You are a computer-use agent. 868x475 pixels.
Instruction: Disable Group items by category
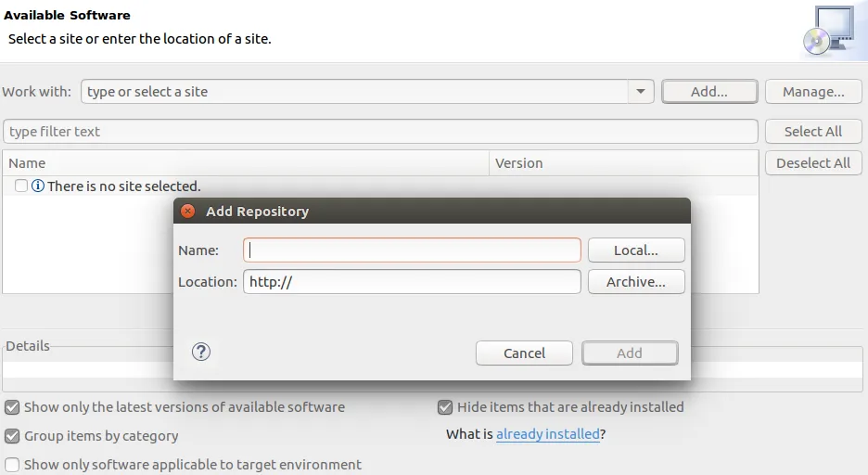(x=12, y=436)
